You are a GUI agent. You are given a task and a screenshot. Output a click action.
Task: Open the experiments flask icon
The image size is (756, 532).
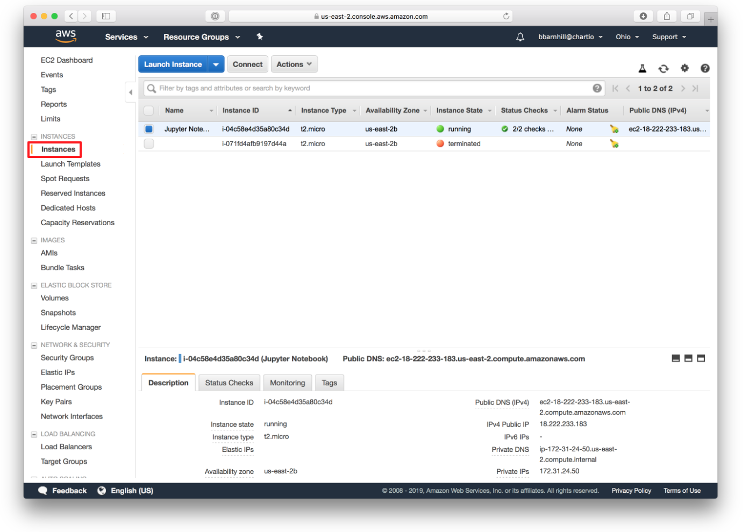pyautogui.click(x=643, y=68)
